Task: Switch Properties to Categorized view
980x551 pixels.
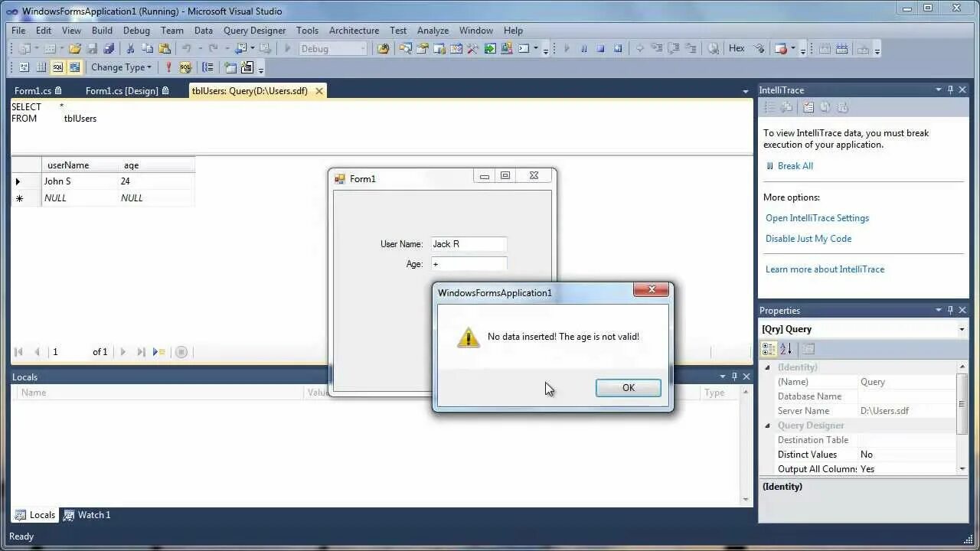Action: pos(769,349)
